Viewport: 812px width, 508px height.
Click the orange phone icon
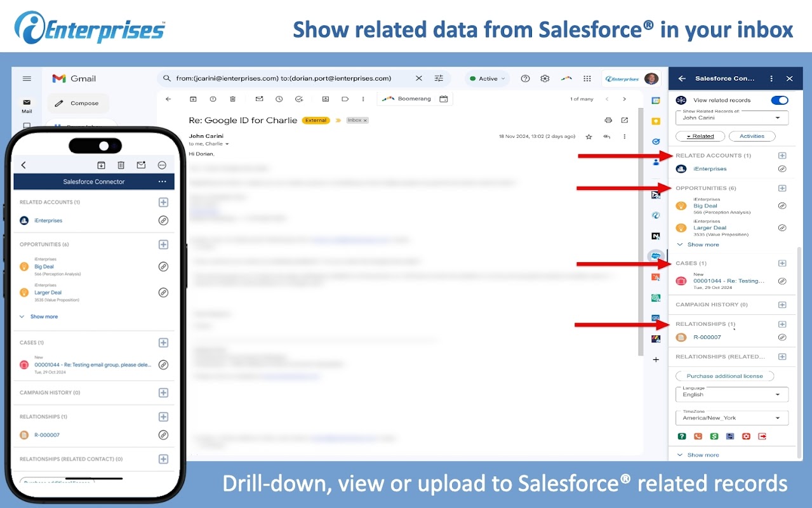click(x=698, y=436)
